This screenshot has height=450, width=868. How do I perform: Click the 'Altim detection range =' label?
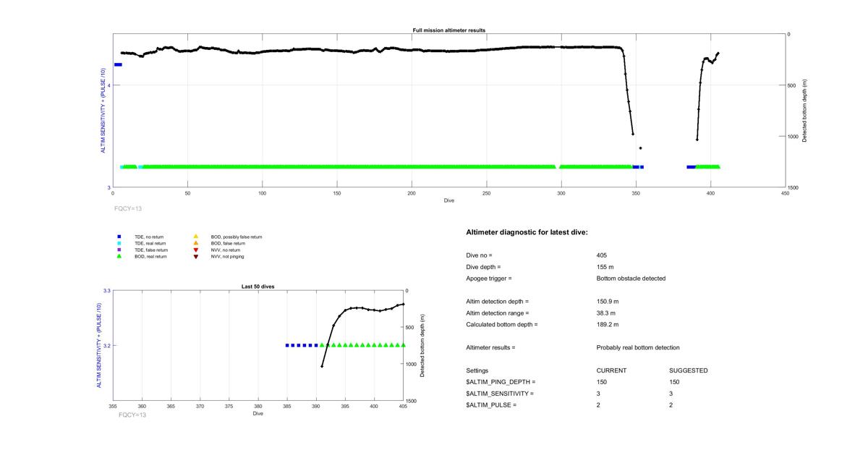click(x=498, y=313)
